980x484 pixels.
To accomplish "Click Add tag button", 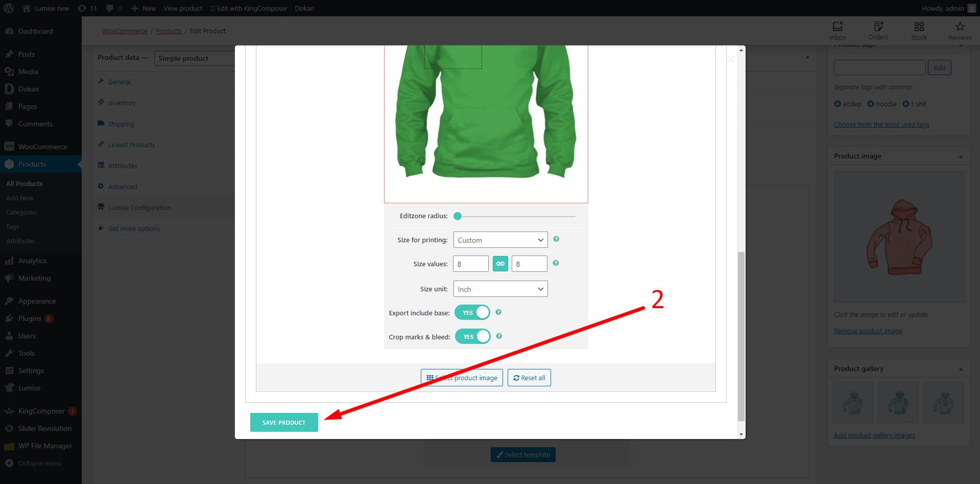I will pos(940,67).
